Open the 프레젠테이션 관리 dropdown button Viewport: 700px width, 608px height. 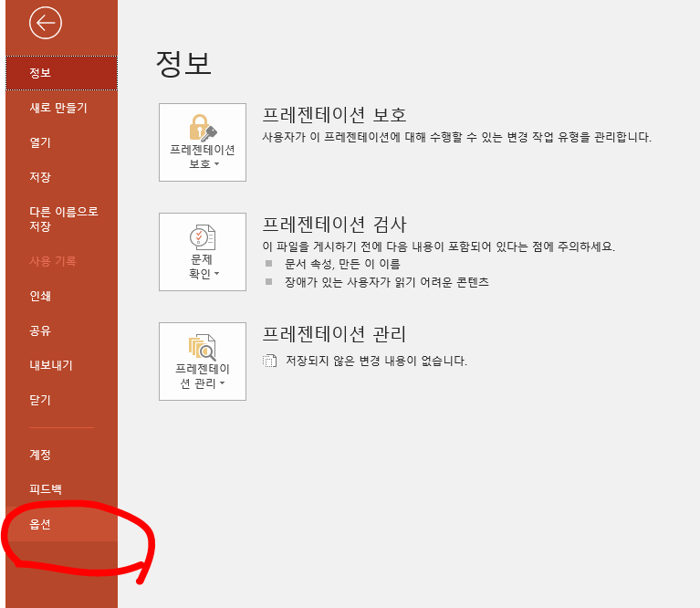tap(203, 362)
